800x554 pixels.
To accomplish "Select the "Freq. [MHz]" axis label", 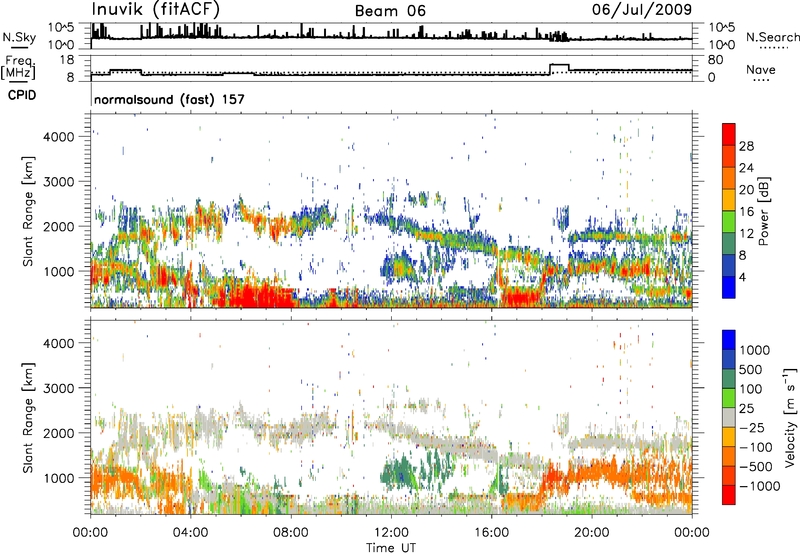I will pos(18,67).
